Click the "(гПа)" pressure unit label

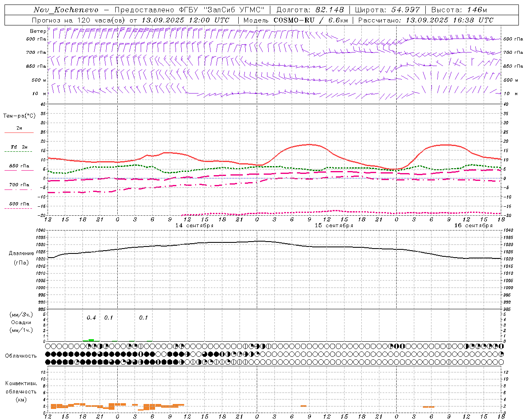pos(21,263)
